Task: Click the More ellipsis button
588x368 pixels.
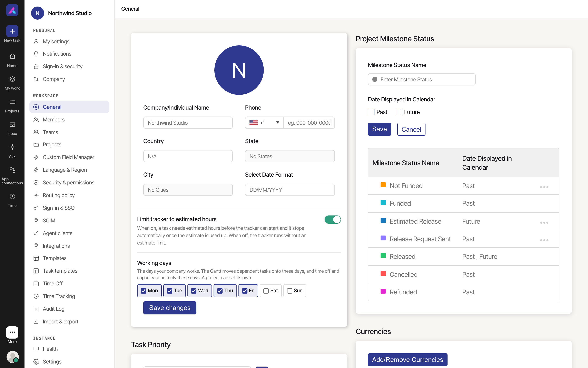Action: click(x=12, y=332)
